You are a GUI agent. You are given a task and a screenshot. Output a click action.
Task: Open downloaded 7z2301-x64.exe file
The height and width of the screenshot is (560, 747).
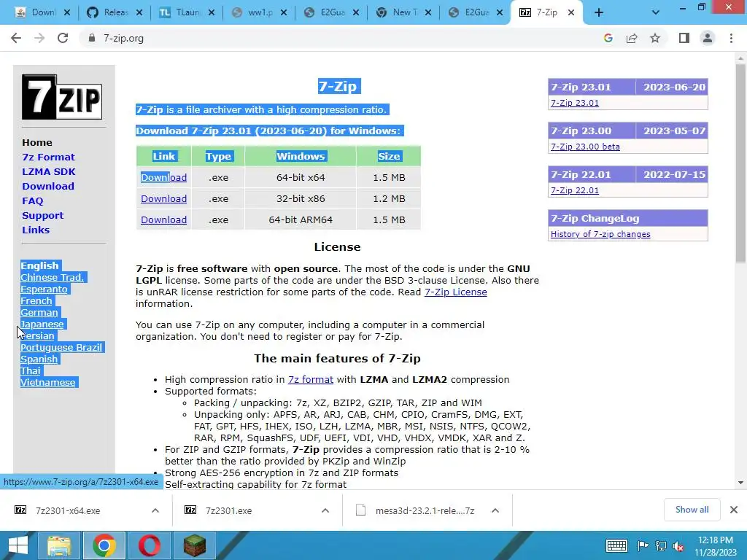[x=68, y=510]
